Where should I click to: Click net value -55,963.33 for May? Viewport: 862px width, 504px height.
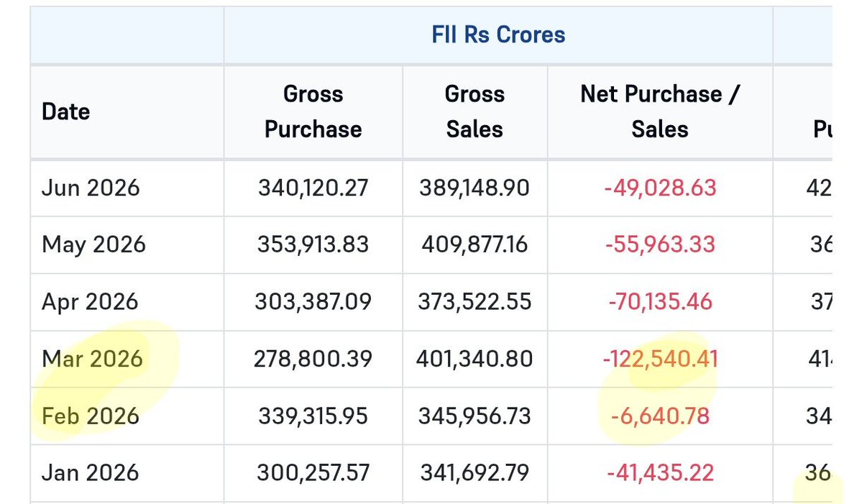pos(660,244)
